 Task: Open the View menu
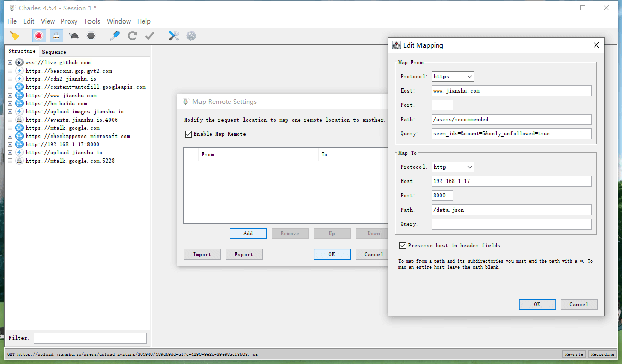click(48, 21)
